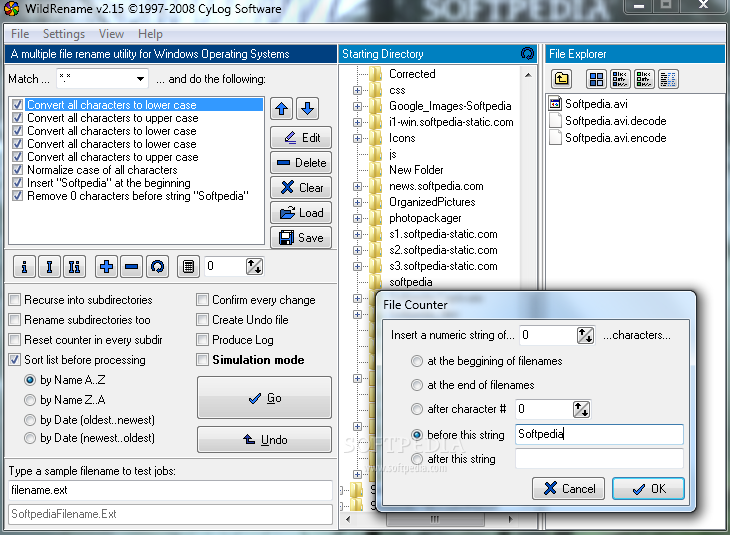Open the Settings menu

click(x=64, y=34)
